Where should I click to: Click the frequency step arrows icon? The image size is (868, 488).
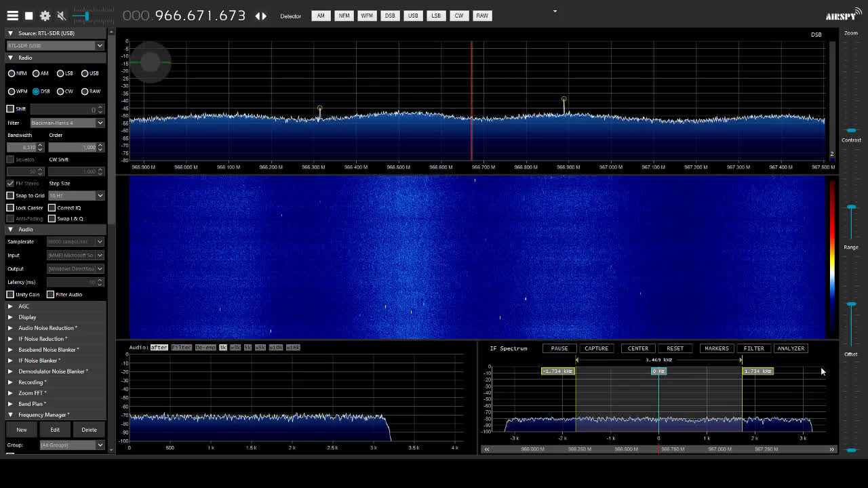pyautogui.click(x=261, y=16)
